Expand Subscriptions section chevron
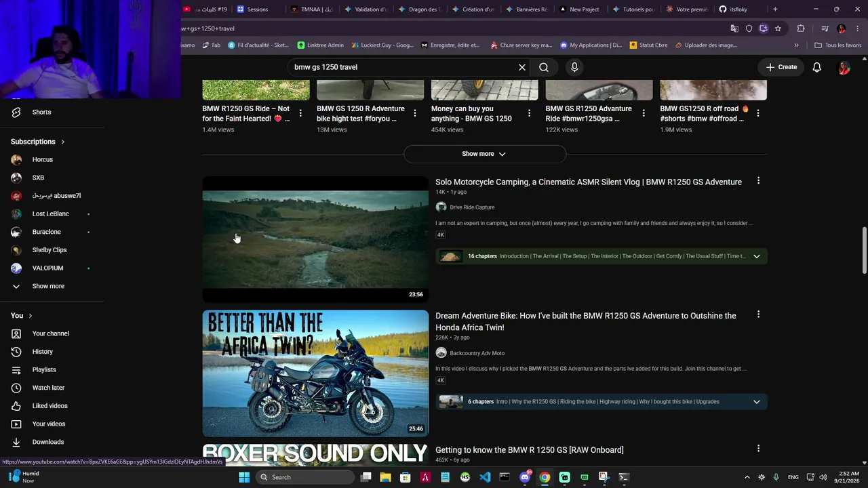Image resolution: width=868 pixels, height=488 pixels. (63, 142)
